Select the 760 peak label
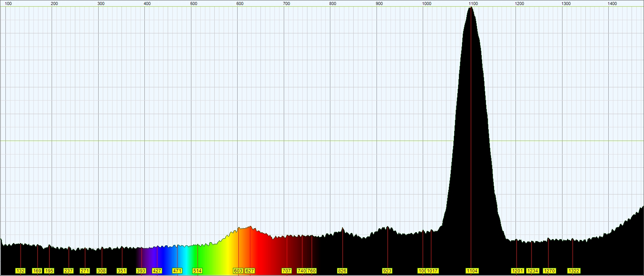The height and width of the screenshot is (276, 644). [311, 271]
